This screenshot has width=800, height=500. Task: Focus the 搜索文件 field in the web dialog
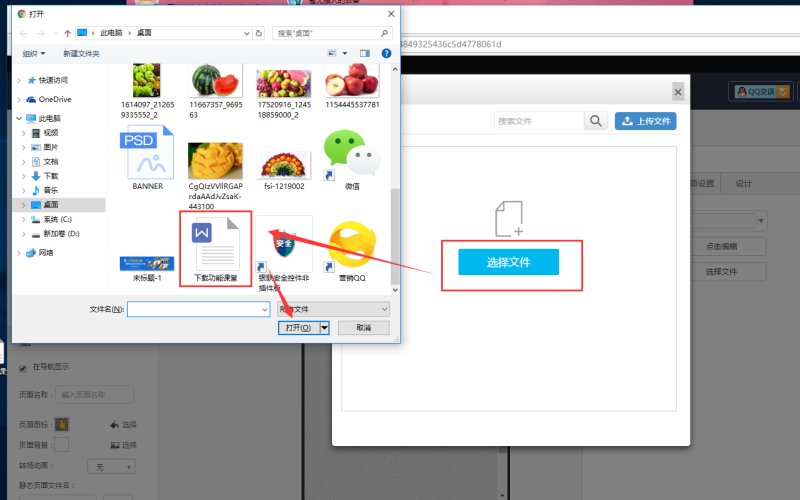pos(539,121)
